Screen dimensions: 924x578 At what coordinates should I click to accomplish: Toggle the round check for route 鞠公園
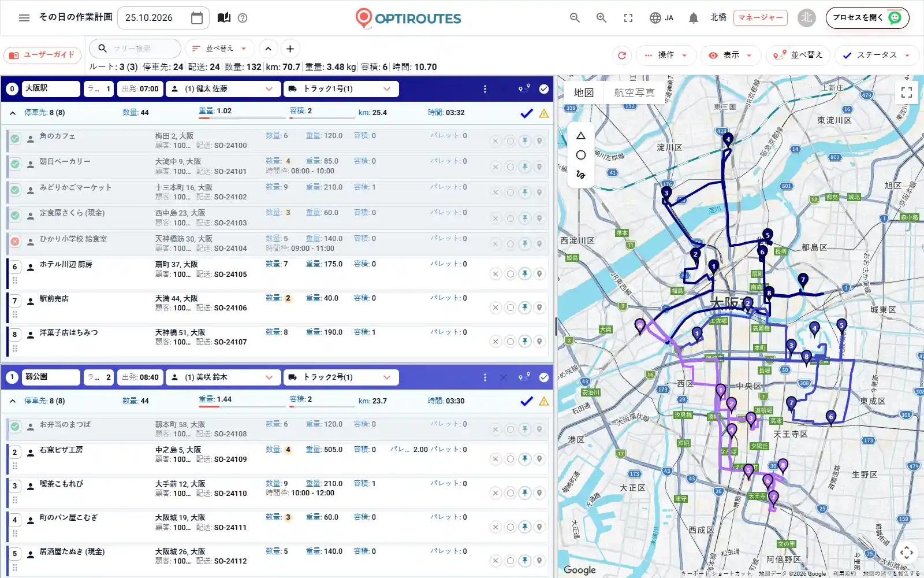(544, 377)
